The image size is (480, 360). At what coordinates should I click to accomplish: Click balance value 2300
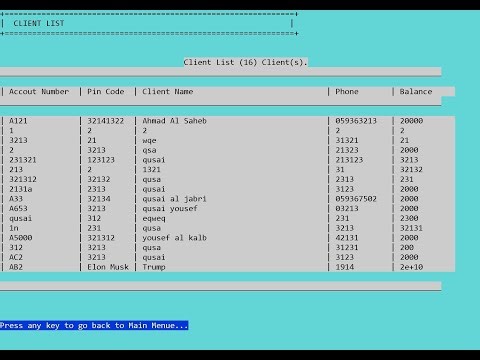click(409, 218)
